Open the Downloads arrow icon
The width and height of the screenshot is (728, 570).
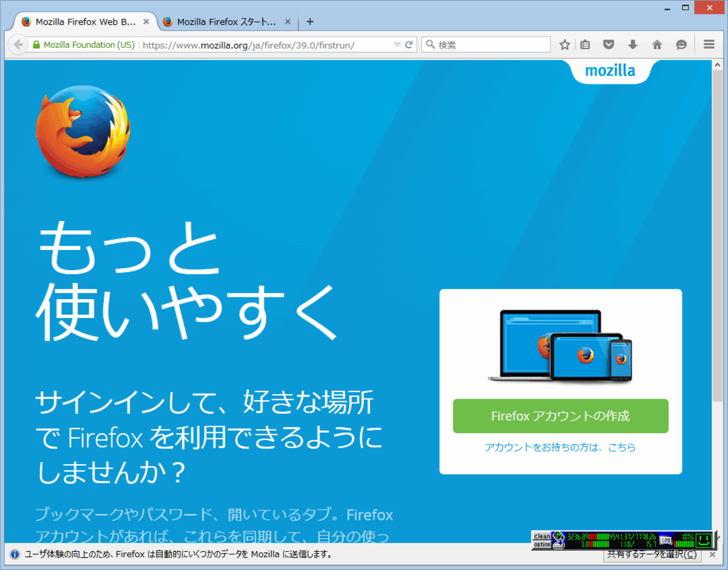pos(633,45)
